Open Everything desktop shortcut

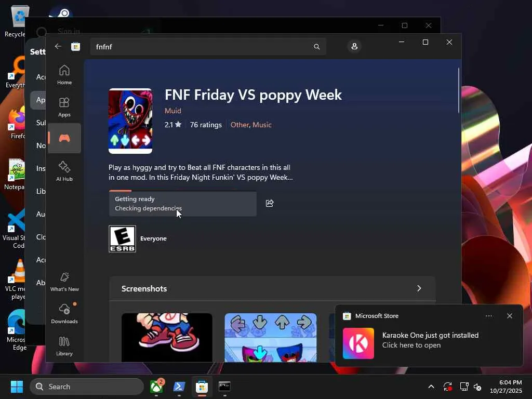[x=15, y=72]
